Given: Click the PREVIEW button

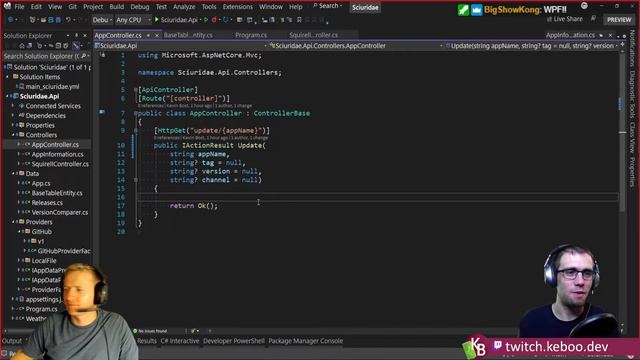Looking at the screenshot, I should (x=619, y=20).
